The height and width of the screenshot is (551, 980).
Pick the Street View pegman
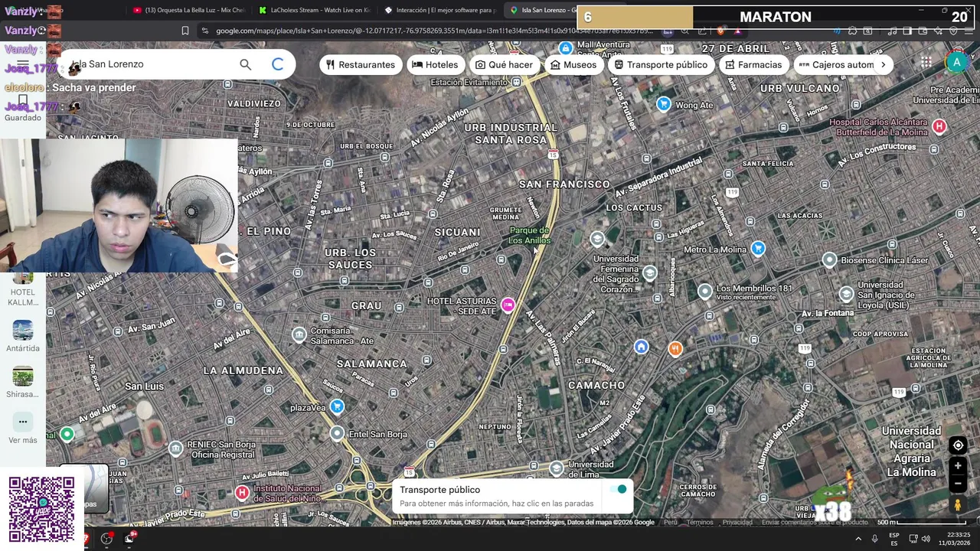pos(958,505)
